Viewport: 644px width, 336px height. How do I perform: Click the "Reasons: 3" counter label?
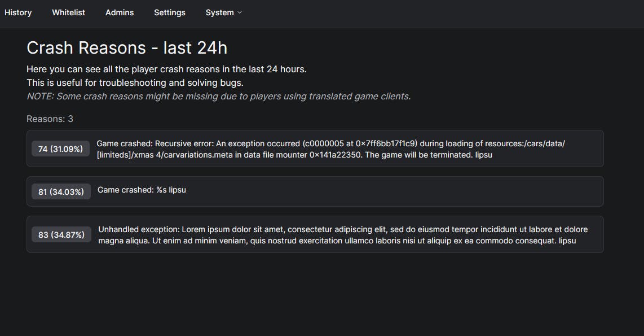tap(50, 119)
